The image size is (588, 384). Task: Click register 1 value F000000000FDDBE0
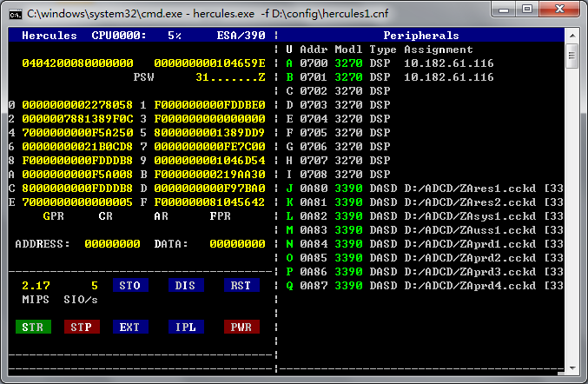(209, 105)
